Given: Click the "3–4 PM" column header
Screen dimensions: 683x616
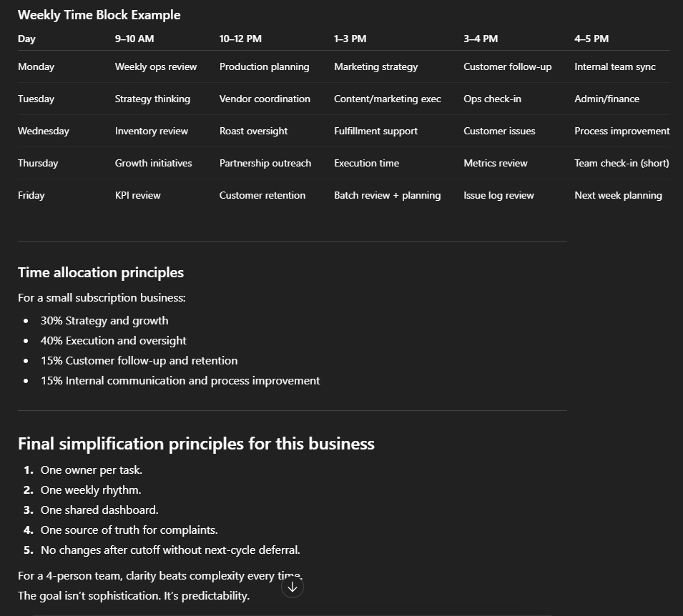Looking at the screenshot, I should [480, 39].
